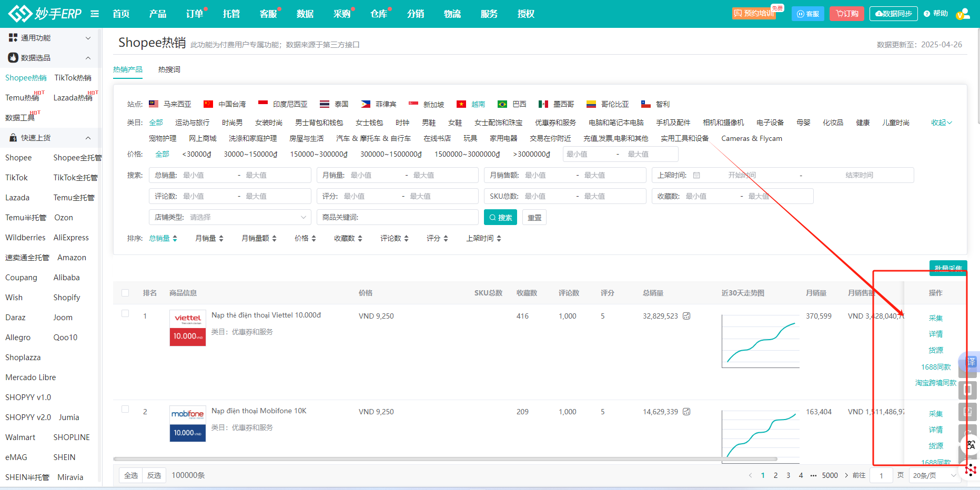
Task: Click the green 搜索 search button
Action: tap(500, 217)
